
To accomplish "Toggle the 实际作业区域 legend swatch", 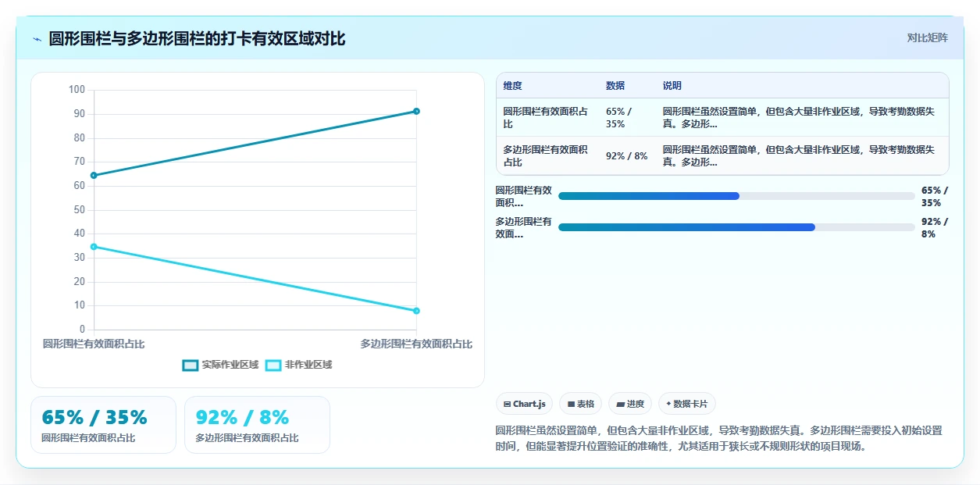I will coord(191,365).
